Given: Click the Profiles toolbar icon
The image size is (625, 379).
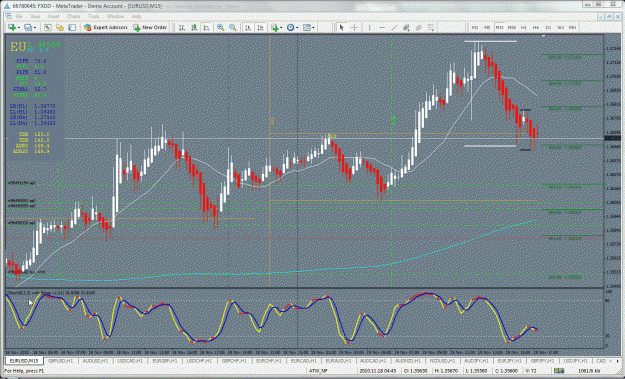Looking at the screenshot, I should pos(28,27).
